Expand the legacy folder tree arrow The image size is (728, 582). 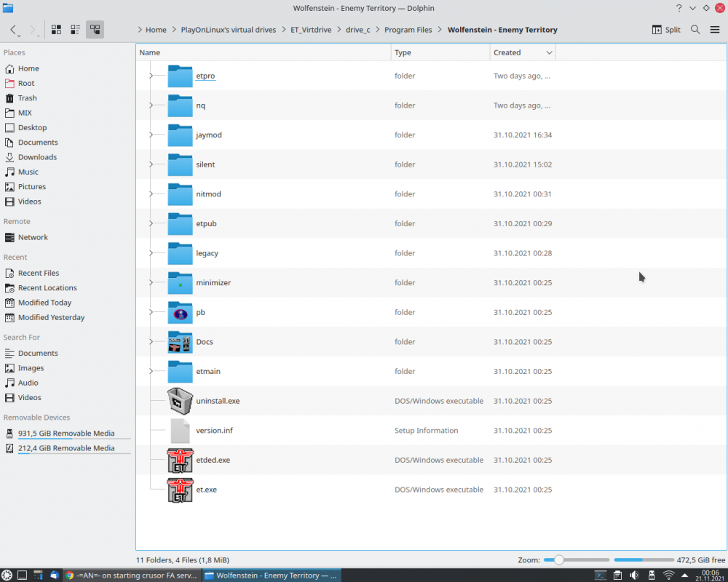point(151,253)
